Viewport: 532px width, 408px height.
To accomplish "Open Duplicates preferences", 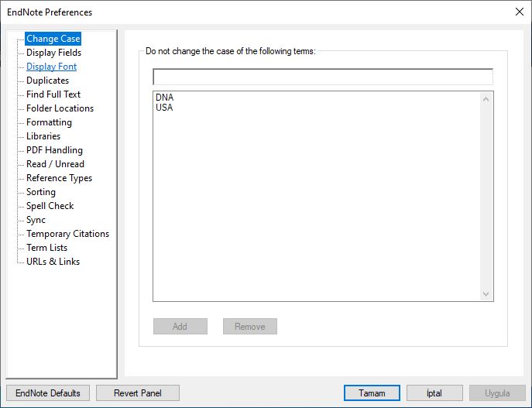I will pos(47,81).
